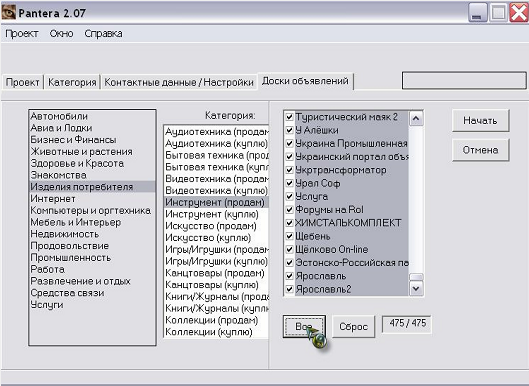Select Интернет section
This screenshot has width=529, height=386.
click(x=92, y=199)
